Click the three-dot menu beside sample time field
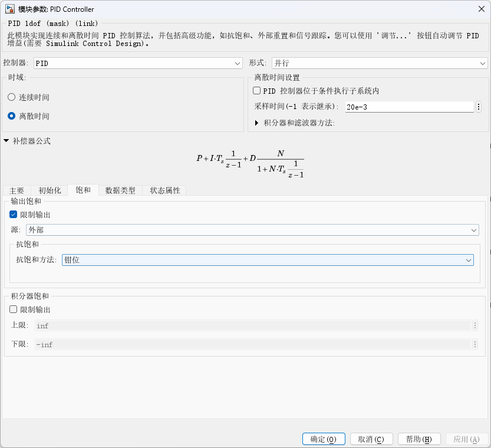The image size is (491, 448). click(x=479, y=107)
